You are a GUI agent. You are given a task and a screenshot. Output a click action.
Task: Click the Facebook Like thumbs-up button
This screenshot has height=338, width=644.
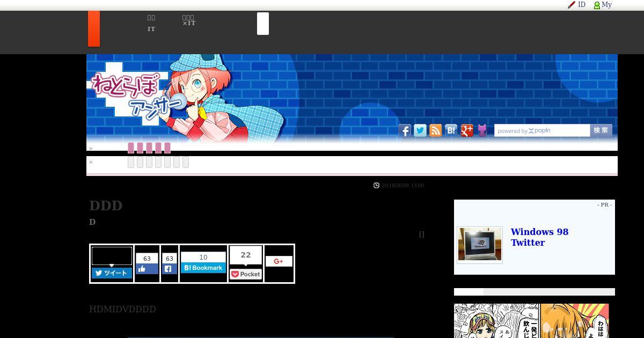coord(147,269)
